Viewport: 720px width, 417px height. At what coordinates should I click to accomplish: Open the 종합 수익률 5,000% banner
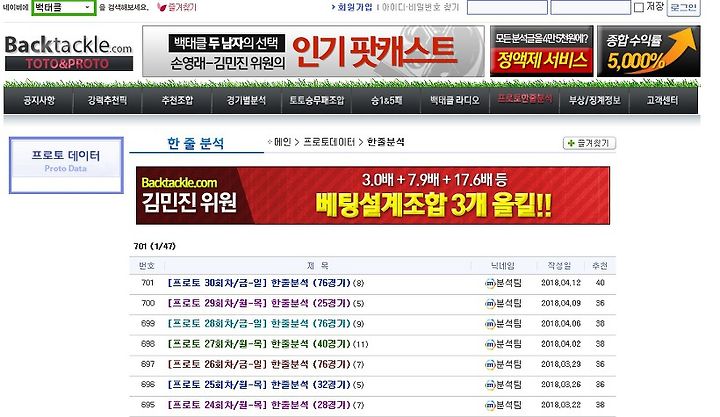click(648, 51)
